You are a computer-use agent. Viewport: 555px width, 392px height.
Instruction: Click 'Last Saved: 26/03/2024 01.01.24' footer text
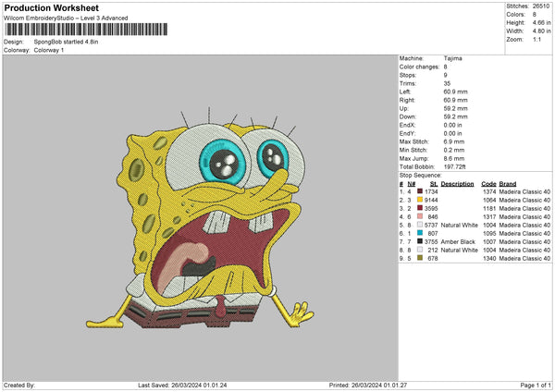point(182,385)
